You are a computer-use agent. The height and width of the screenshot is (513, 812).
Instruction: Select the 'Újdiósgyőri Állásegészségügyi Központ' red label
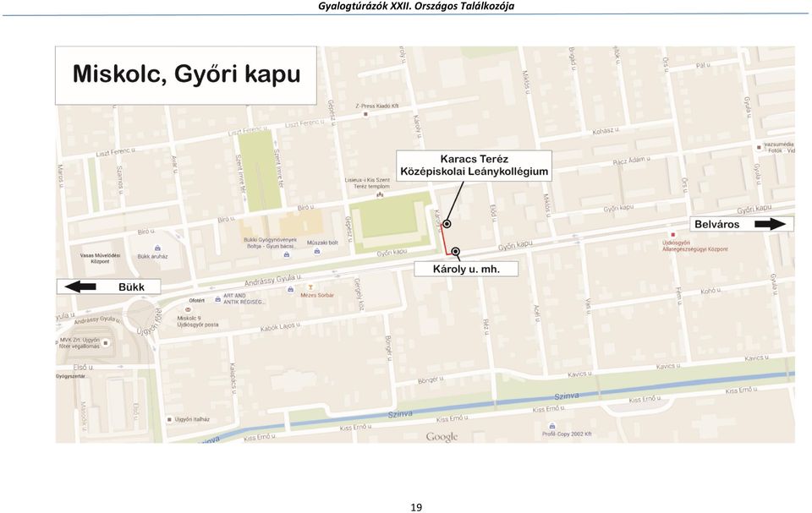(695, 246)
